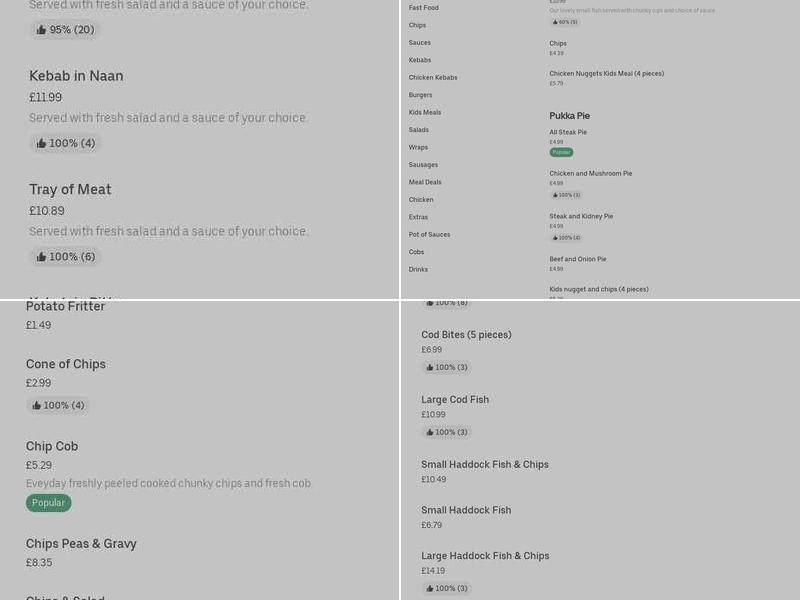The height and width of the screenshot is (600, 800).
Task: Open the Chip Cob menu item
Action: [x=52, y=446]
